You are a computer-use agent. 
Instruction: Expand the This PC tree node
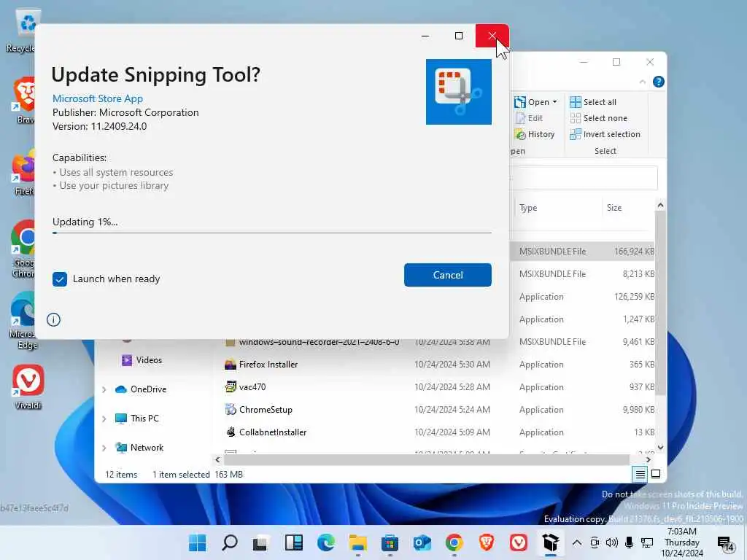tap(104, 419)
